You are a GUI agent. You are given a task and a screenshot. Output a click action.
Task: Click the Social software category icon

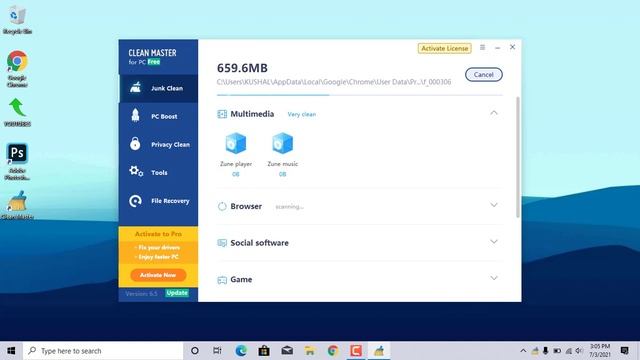pyautogui.click(x=222, y=243)
